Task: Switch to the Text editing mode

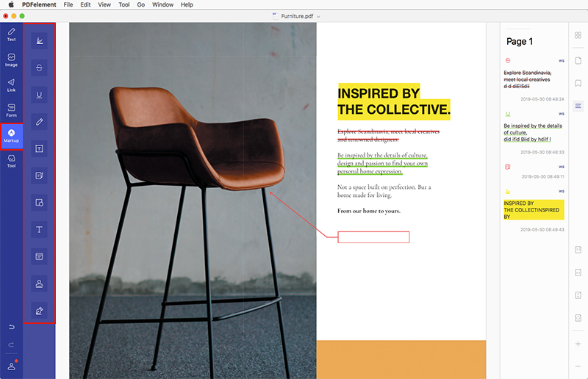Action: point(11,35)
